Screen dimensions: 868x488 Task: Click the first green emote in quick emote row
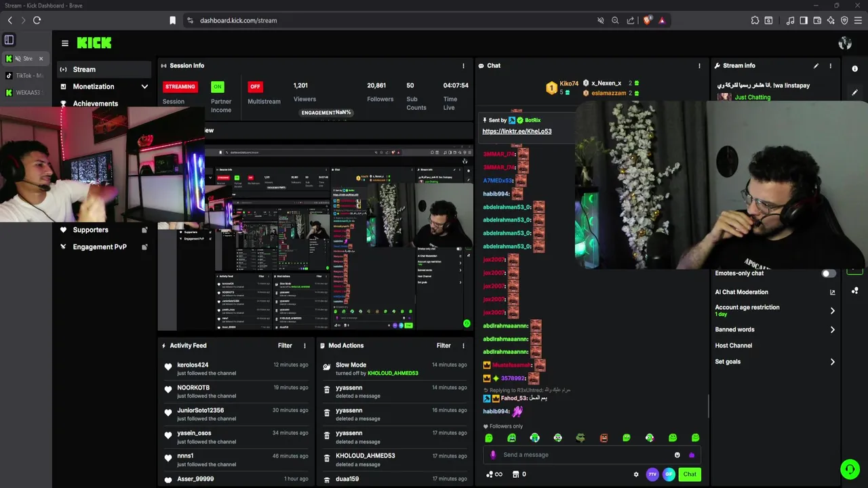(x=489, y=439)
